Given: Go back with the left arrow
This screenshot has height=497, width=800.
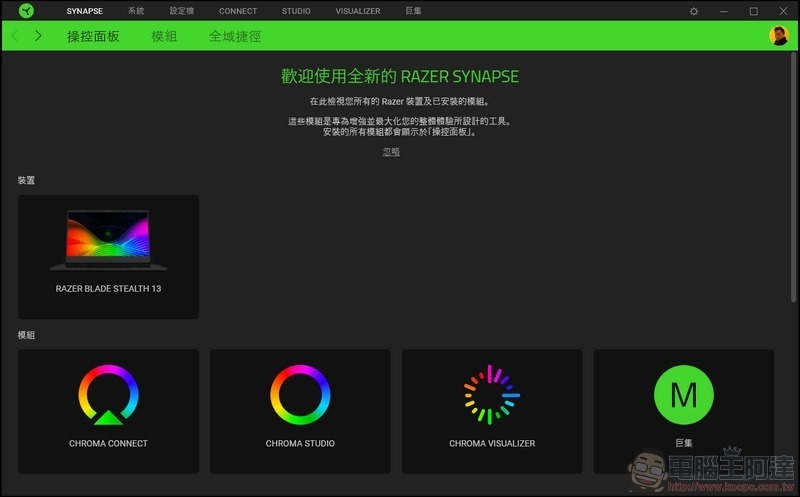Looking at the screenshot, I should coord(15,36).
